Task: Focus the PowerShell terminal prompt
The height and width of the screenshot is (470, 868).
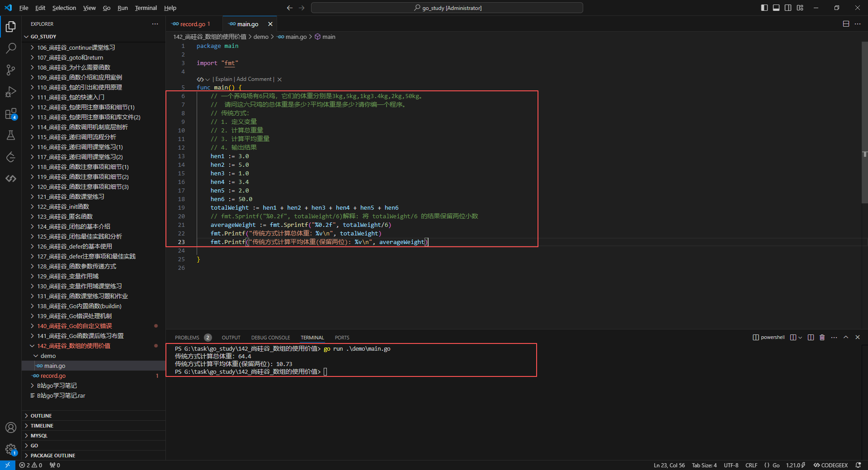Action: [x=325, y=371]
